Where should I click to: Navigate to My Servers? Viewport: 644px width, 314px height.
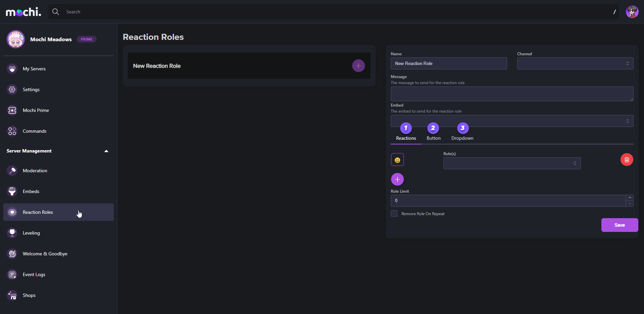[34, 69]
